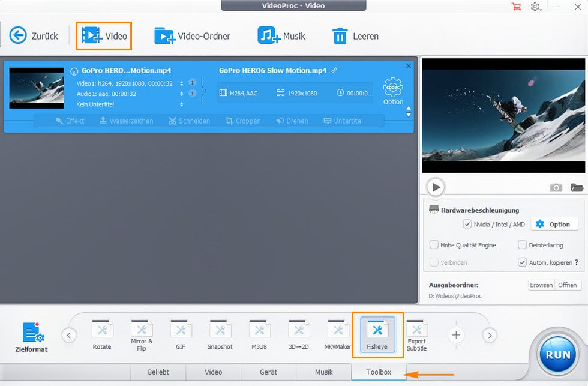Toggle the Autom. kopieren checkbox
Image resolution: width=588 pixels, height=386 pixels.
coord(523,262)
